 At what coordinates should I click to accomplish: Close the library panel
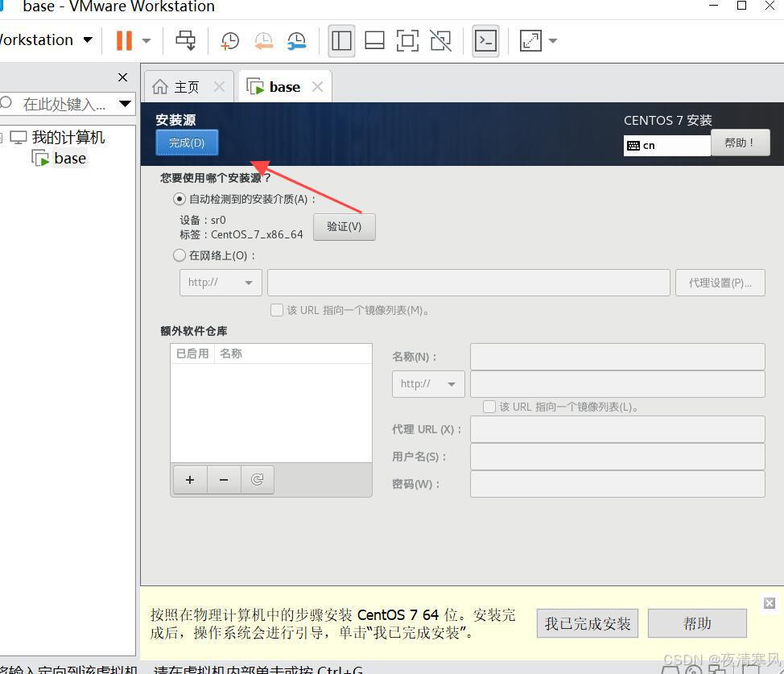(122, 77)
